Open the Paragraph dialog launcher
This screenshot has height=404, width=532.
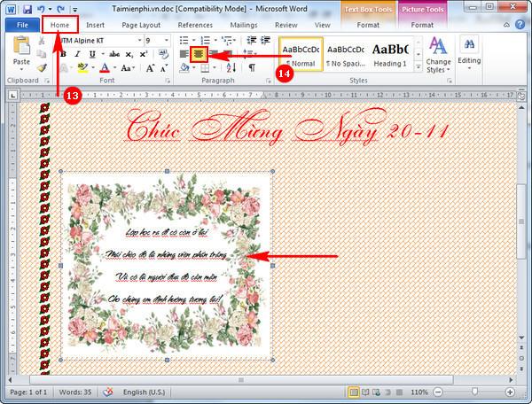pyautogui.click(x=269, y=81)
